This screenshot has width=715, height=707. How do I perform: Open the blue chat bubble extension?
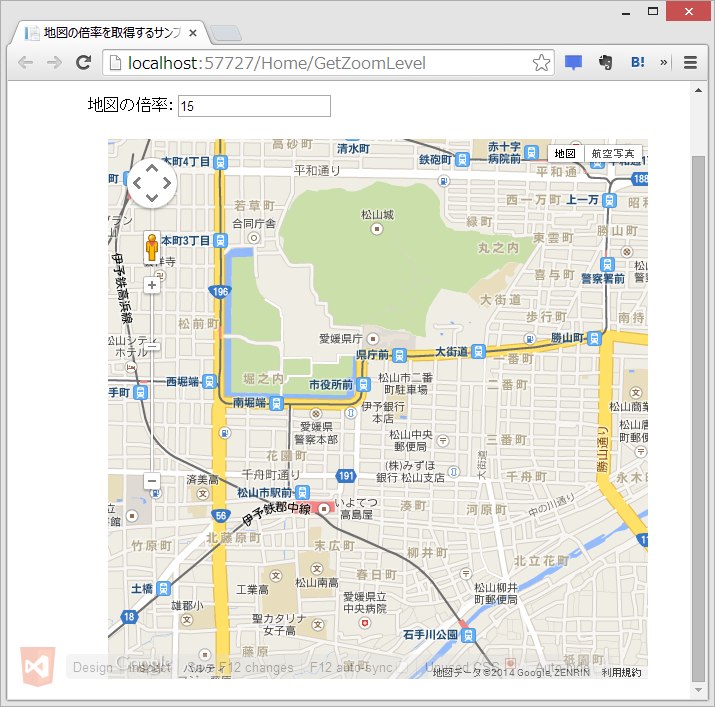pyautogui.click(x=573, y=62)
